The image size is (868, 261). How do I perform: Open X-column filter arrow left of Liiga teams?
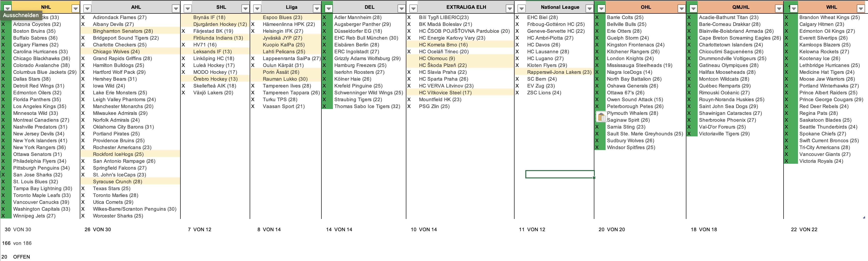257,8
